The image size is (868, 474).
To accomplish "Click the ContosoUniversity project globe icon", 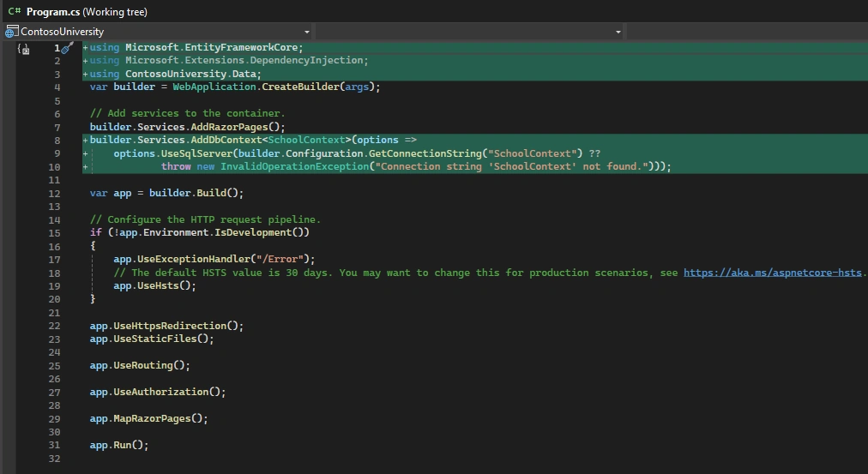I will 12,32.
